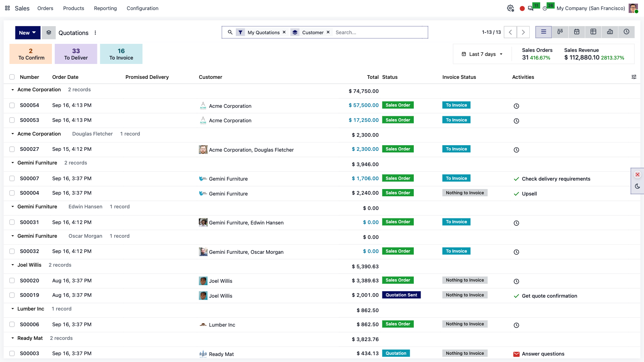Open the Reporting menu
Image resolution: width=644 pixels, height=362 pixels.
[x=105, y=8]
